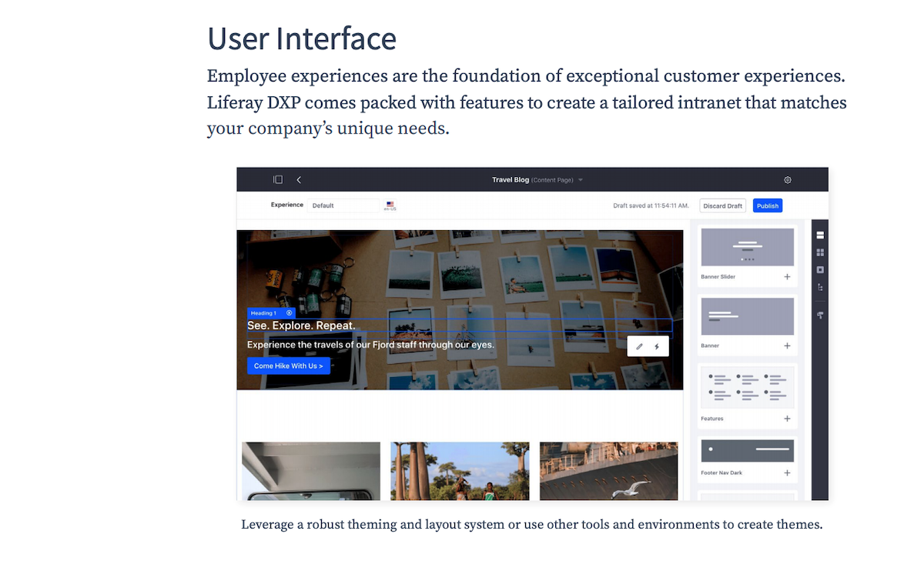This screenshot has height=561, width=924.
Task: Click the pencil edit icon on heading
Action: 639,347
